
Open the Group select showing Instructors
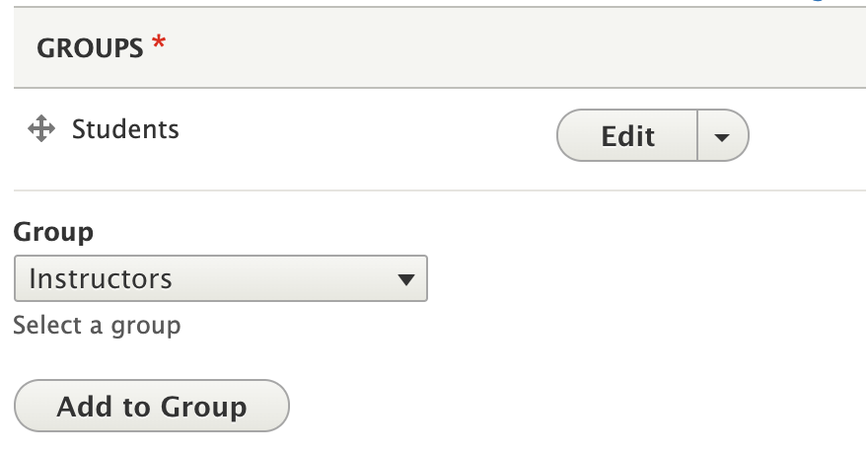click(x=221, y=278)
